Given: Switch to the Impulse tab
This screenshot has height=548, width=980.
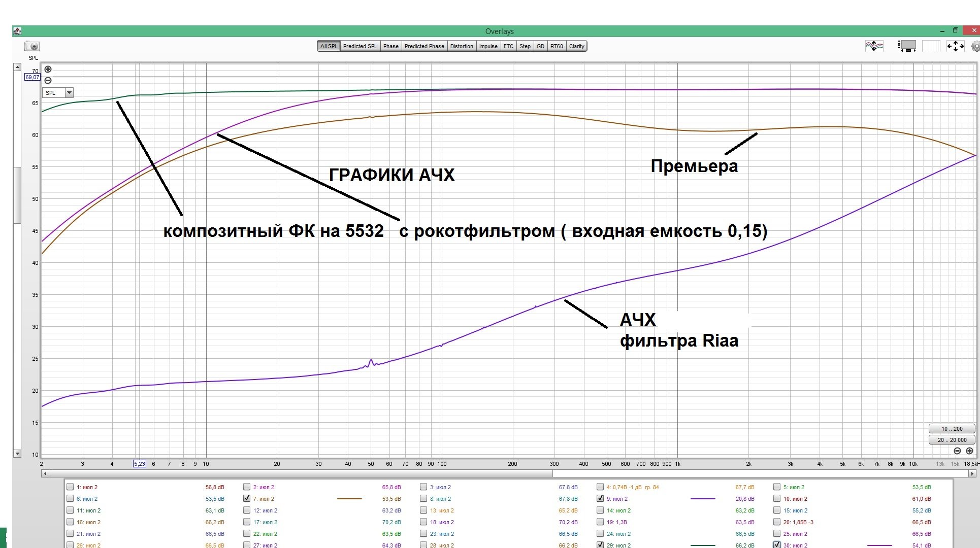Looking at the screenshot, I should [488, 46].
